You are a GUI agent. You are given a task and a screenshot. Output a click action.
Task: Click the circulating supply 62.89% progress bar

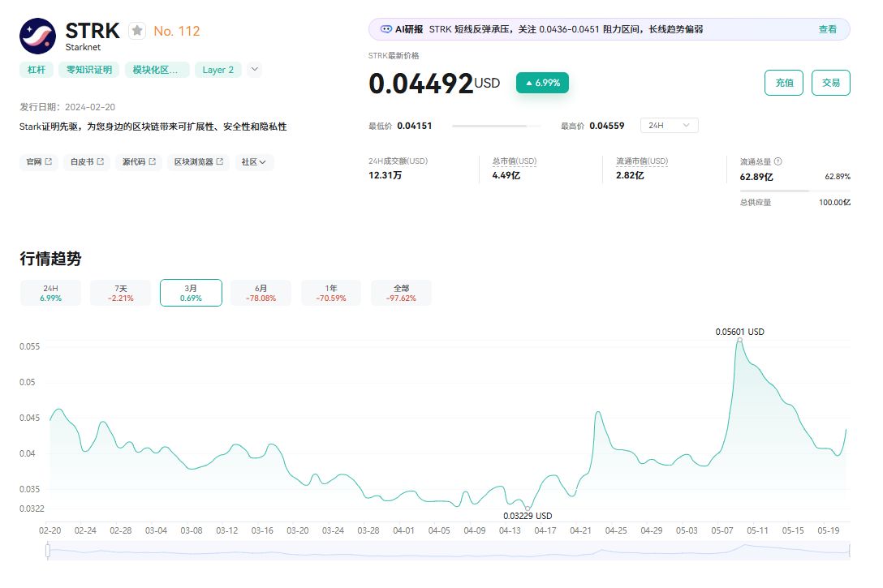795,191
